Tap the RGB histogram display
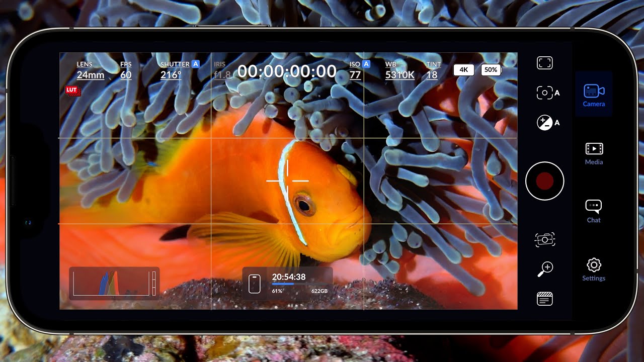Screen dimensions: 644x362 point(111,284)
